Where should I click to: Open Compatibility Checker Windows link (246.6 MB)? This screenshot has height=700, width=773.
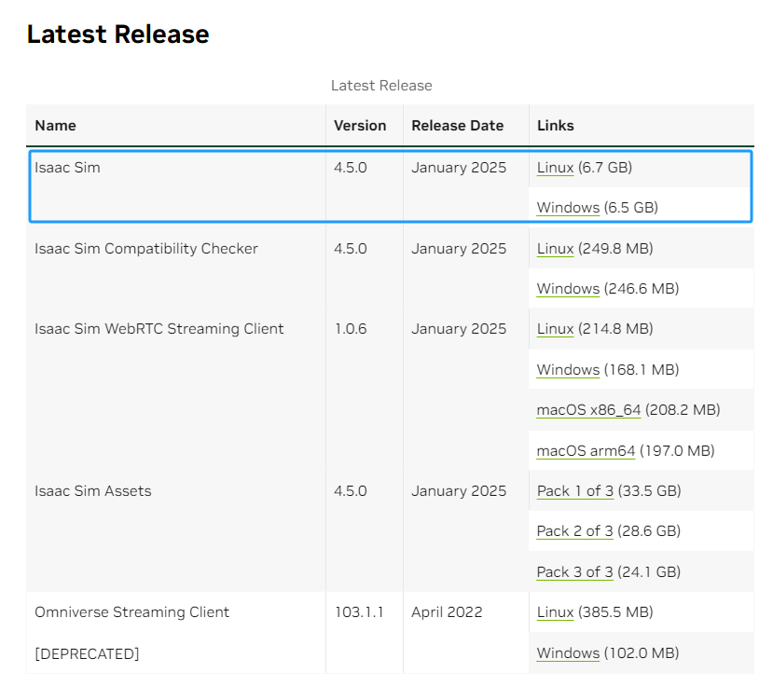tap(568, 288)
